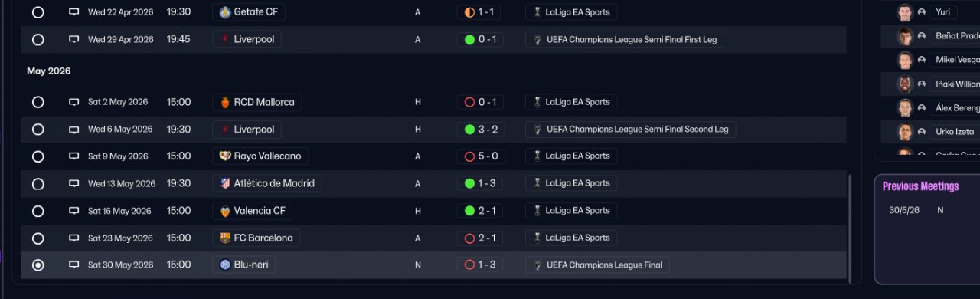The image size is (980, 299).
Task: Click Yuri's player portrait icon
Action: pos(905,12)
